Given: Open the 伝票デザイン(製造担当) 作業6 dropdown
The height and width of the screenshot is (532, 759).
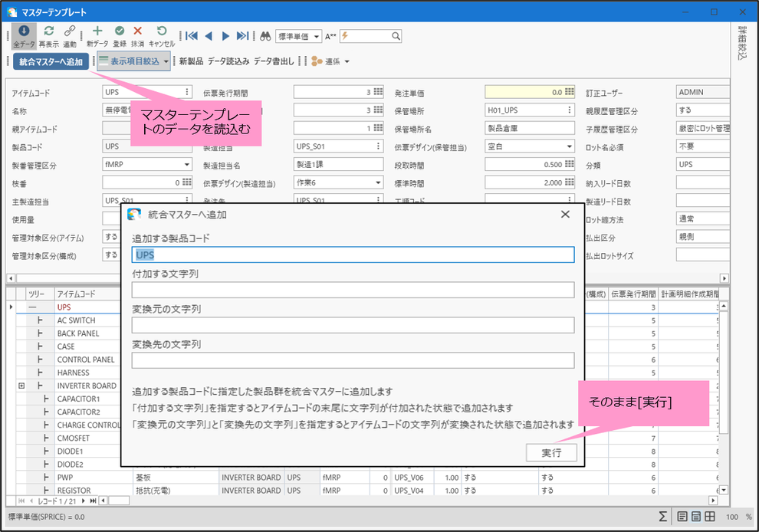Looking at the screenshot, I should coord(378,182).
